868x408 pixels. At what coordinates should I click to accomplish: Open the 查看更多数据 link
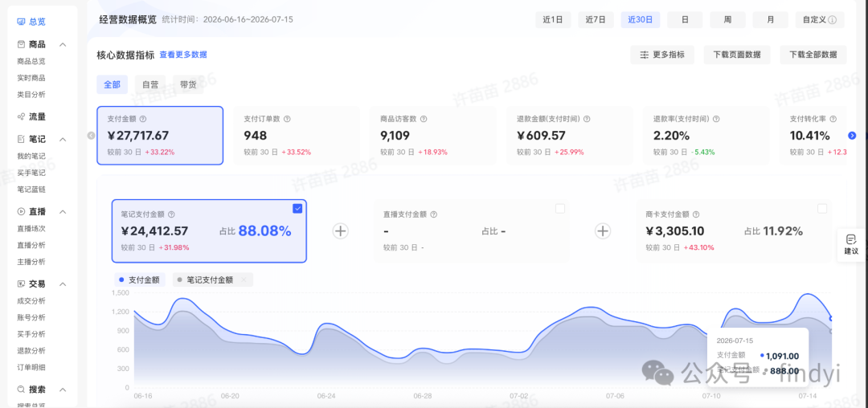tap(183, 55)
